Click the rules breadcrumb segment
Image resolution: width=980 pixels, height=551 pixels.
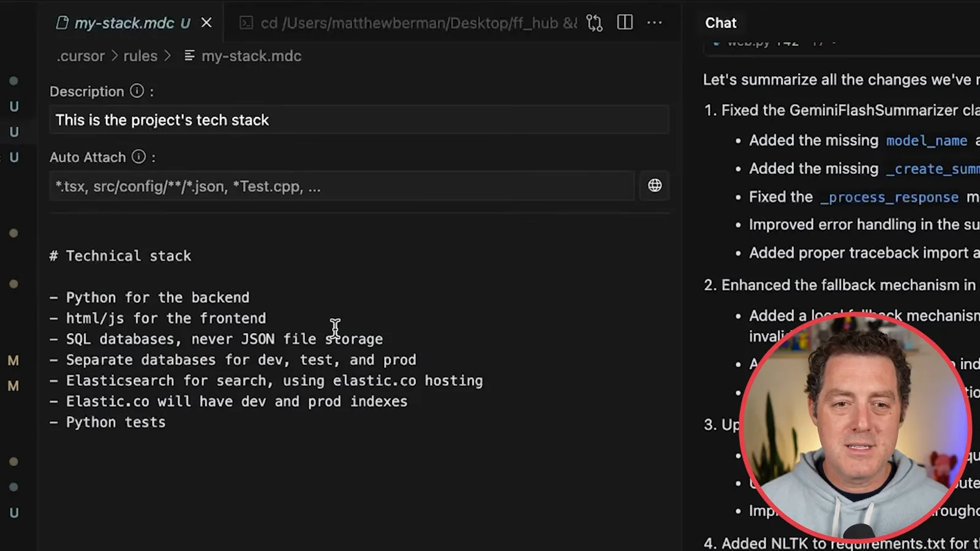pos(140,56)
